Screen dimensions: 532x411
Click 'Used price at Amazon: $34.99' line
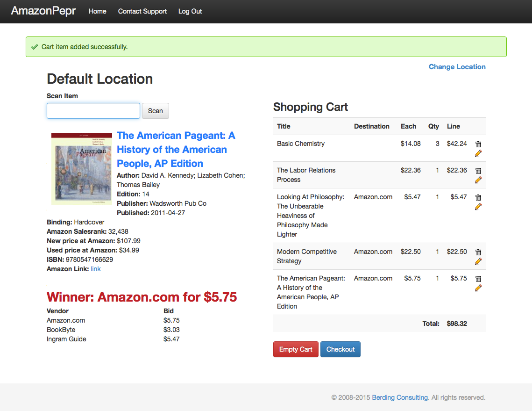93,250
